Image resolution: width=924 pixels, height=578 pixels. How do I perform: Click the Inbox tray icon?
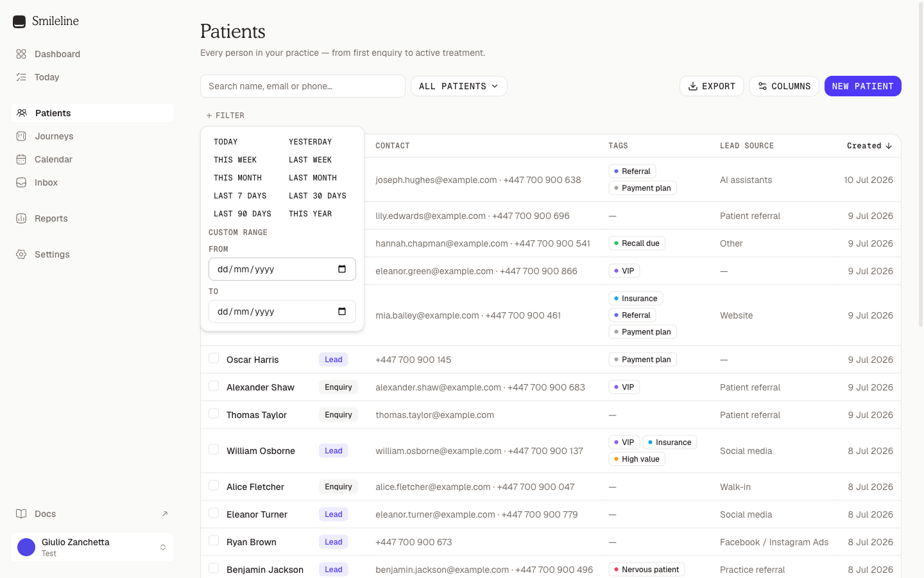click(21, 182)
